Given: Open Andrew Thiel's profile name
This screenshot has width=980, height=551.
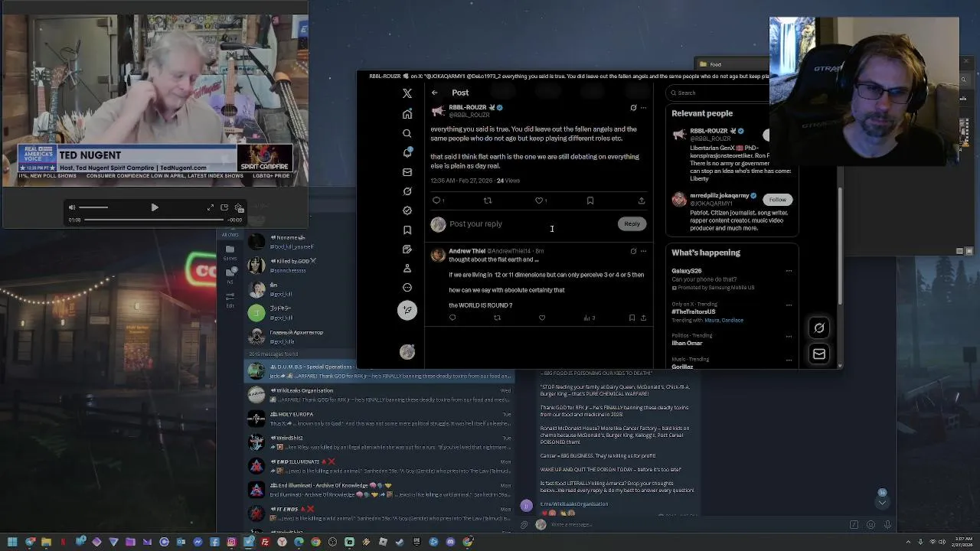Looking at the screenshot, I should pyautogui.click(x=467, y=251).
